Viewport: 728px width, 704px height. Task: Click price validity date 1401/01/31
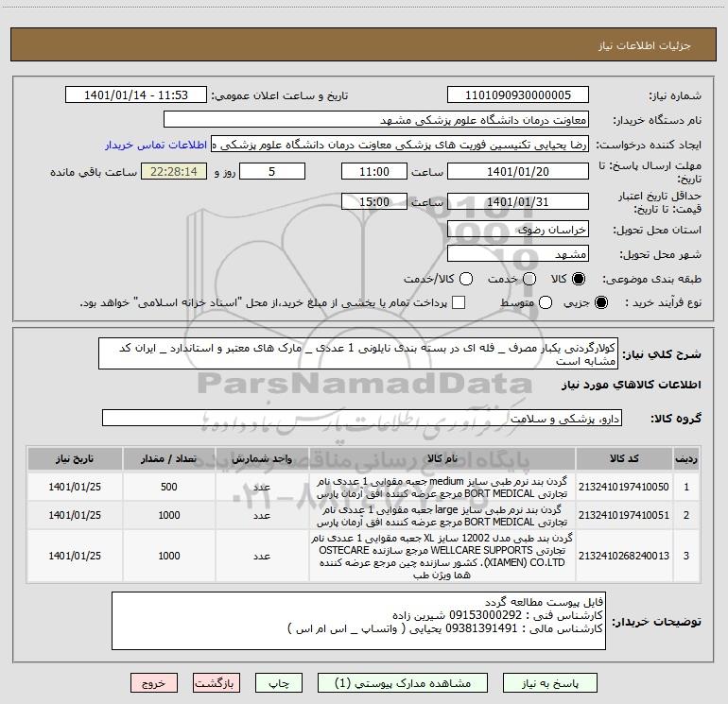tap(518, 201)
